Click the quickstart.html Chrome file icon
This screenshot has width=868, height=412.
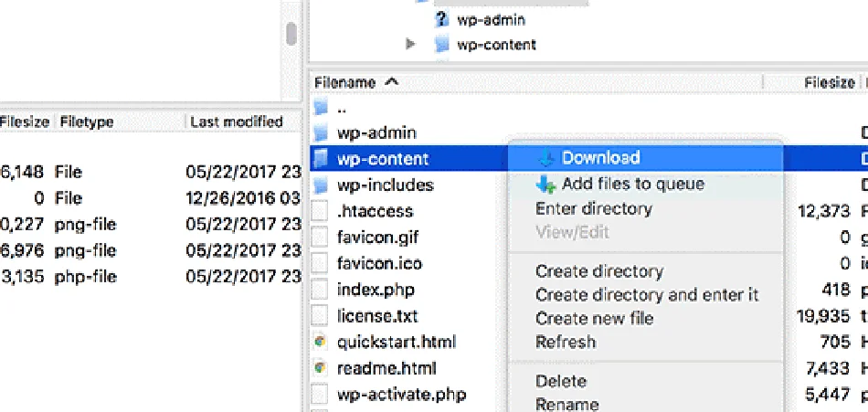[x=320, y=343]
